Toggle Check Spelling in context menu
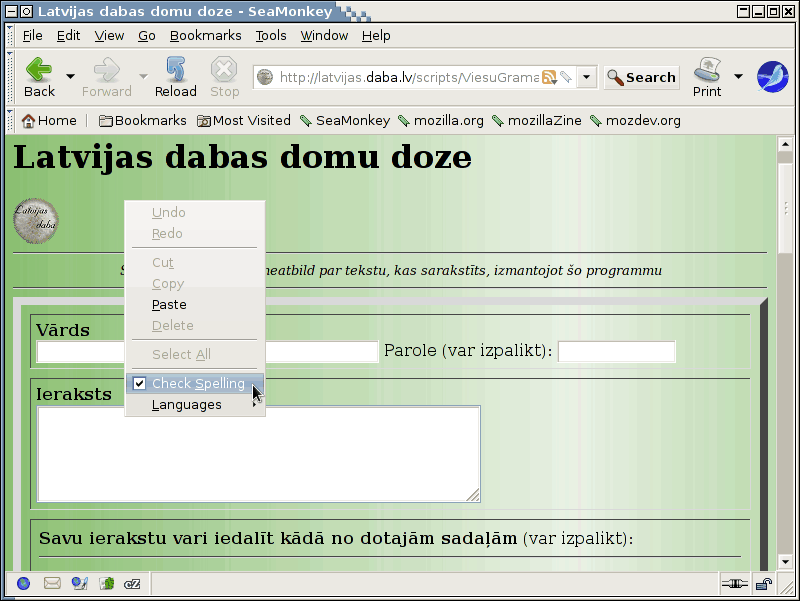 [195, 383]
